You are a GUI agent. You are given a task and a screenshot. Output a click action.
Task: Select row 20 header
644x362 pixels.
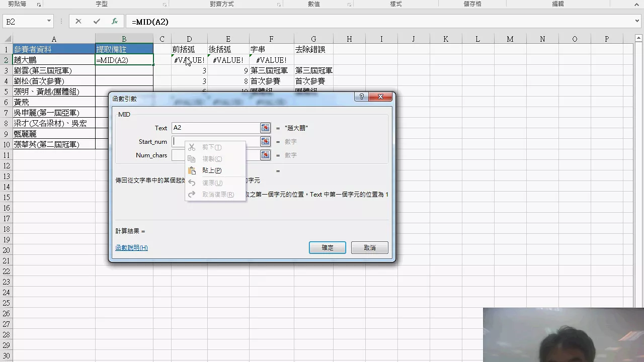click(6, 250)
